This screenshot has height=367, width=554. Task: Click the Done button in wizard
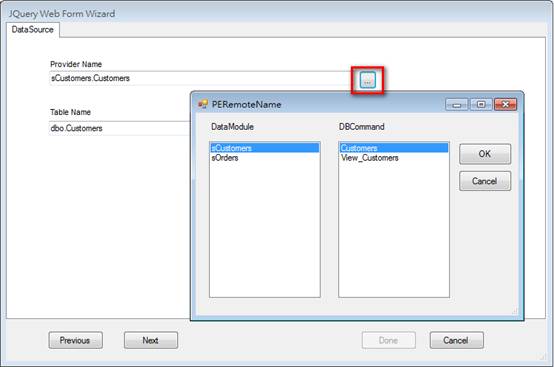[x=389, y=340]
